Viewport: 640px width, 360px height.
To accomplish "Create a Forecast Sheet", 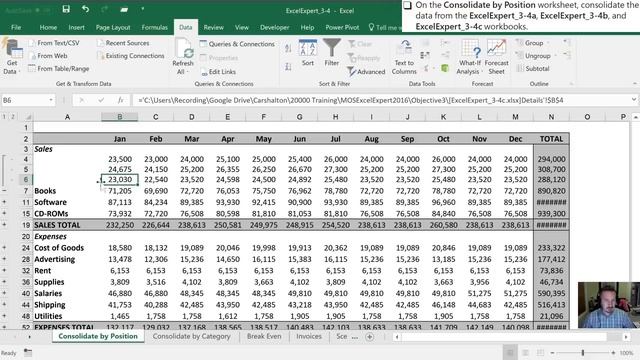I will pyautogui.click(x=496, y=57).
